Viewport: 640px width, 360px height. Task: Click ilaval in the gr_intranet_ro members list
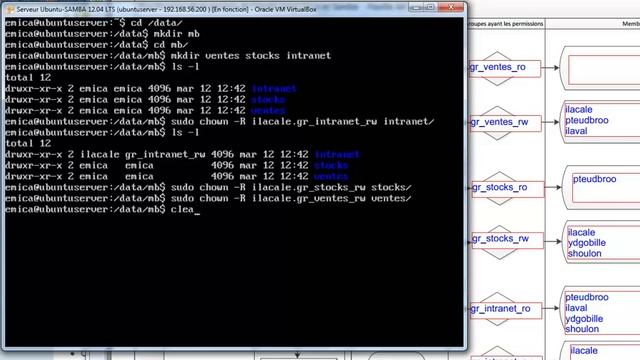click(576, 308)
